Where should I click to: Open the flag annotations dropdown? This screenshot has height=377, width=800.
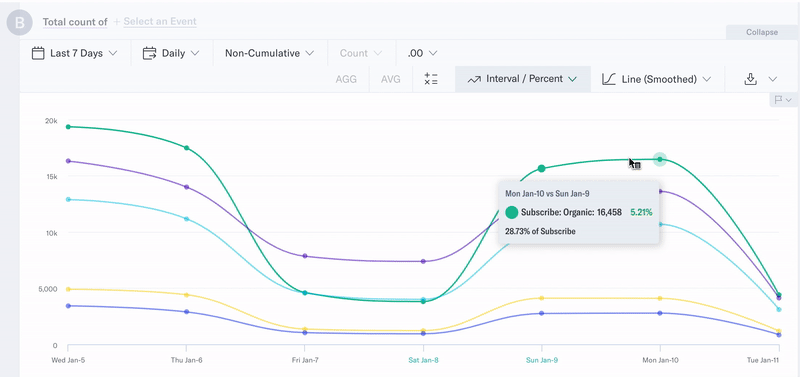[x=783, y=100]
